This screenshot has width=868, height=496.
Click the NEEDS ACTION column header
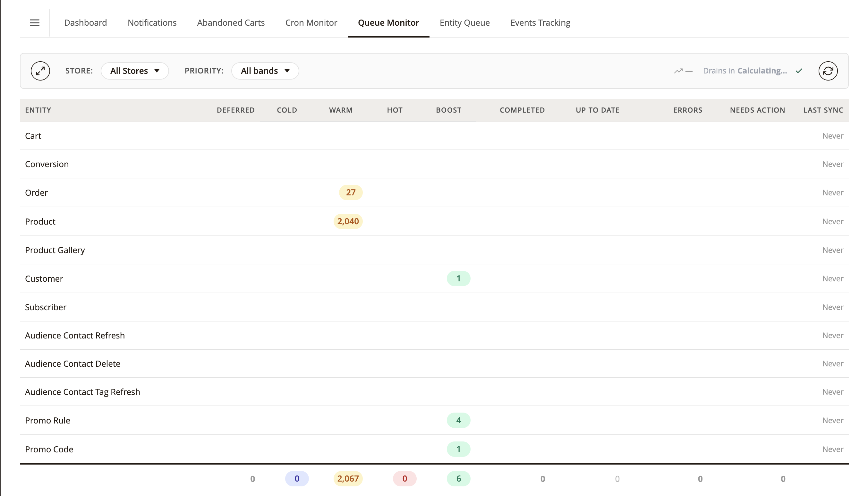click(x=757, y=110)
